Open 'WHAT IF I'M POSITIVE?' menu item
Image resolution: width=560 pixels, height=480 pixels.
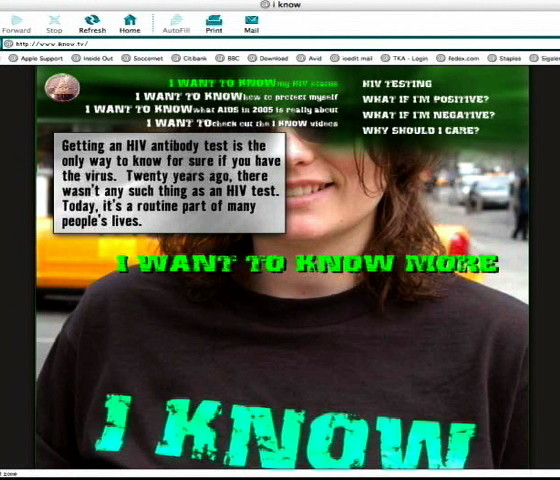click(x=426, y=99)
